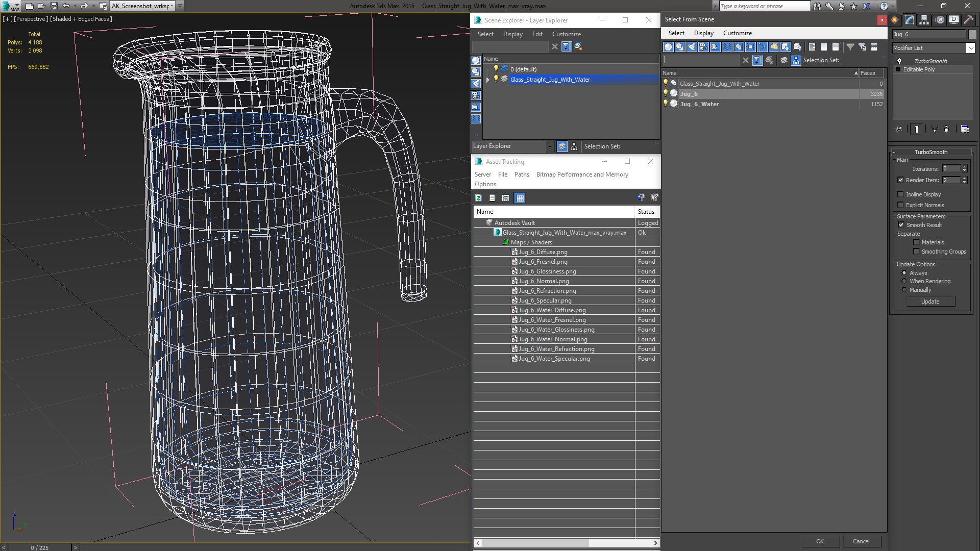Screen dimensions: 980x551
Task: Toggle Render Iters checkbox
Action: [x=900, y=180]
